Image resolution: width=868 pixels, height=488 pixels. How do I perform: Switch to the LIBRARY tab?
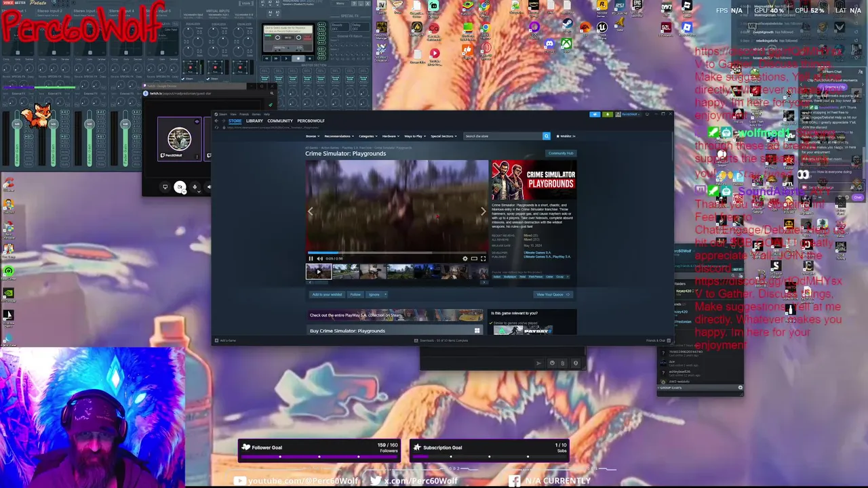click(254, 121)
